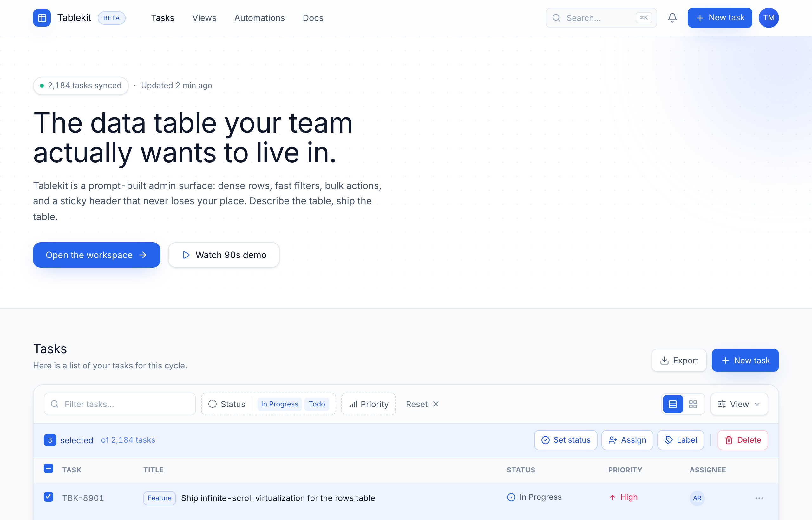Open the Priority filter dropdown
Viewport: 812px width, 520px height.
coord(368,404)
